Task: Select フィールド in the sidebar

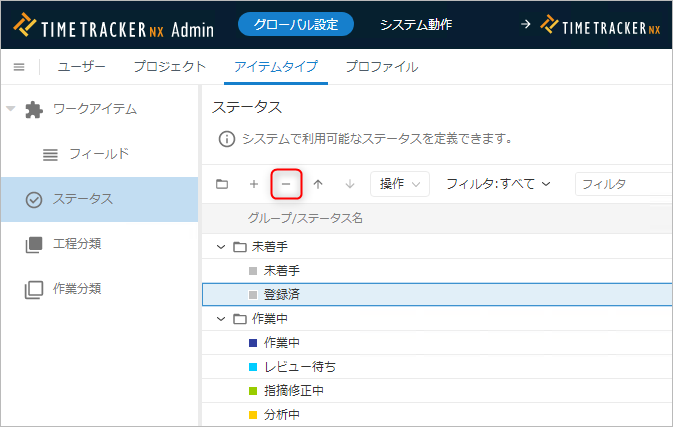Action: pos(98,154)
